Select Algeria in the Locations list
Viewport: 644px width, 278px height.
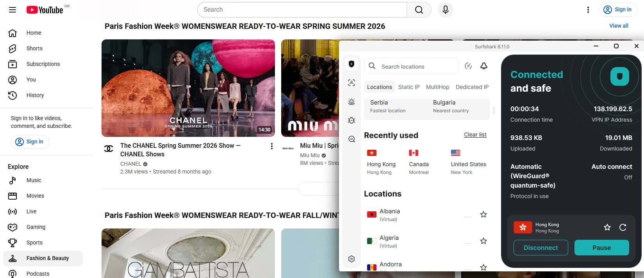[412, 241]
